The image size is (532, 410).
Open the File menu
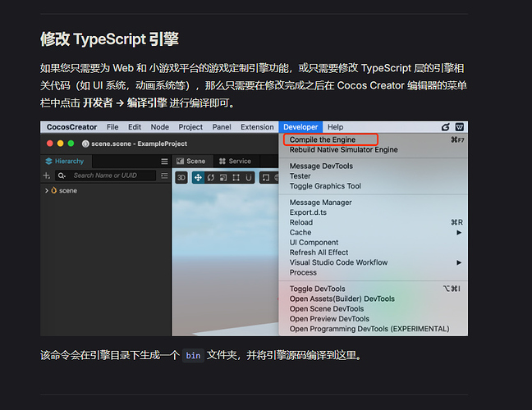tap(112, 127)
